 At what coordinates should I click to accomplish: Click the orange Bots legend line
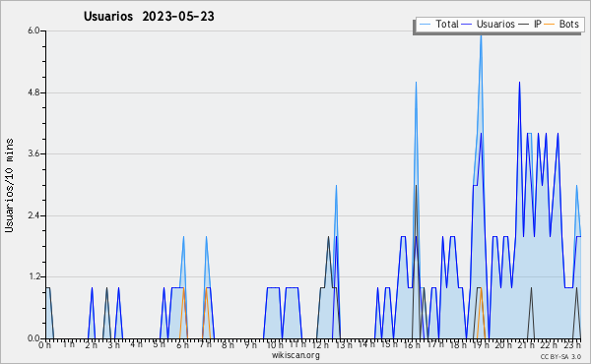[x=550, y=25]
